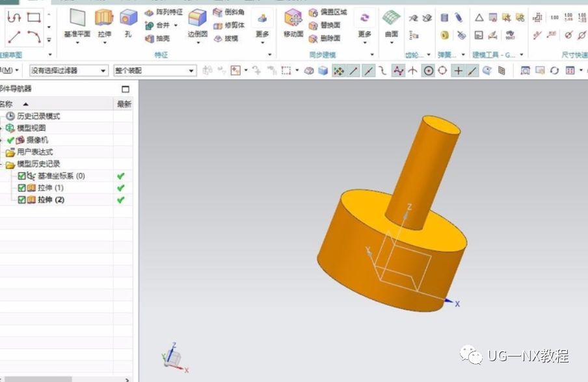Image resolution: width=588 pixels, height=382 pixels.
Task: Toggle the arc center snap option
Action: [428, 70]
